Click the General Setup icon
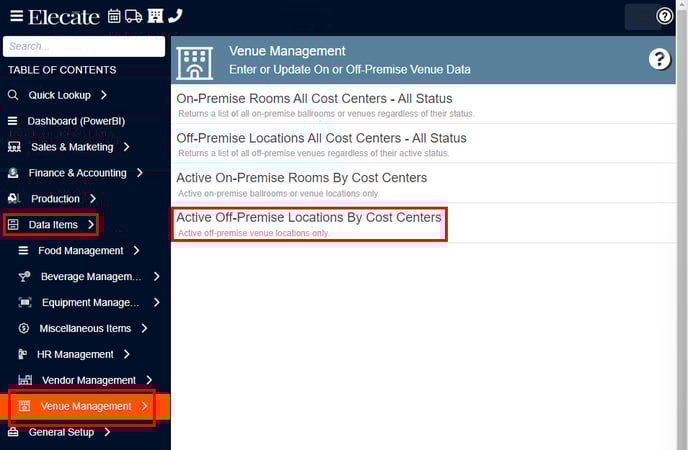Screen dimensions: 688x450 point(13,432)
